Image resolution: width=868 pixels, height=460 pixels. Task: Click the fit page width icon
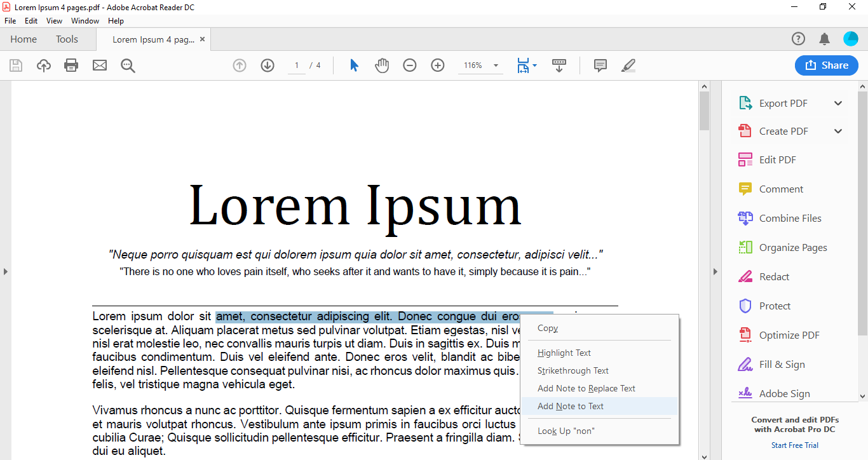pos(522,65)
